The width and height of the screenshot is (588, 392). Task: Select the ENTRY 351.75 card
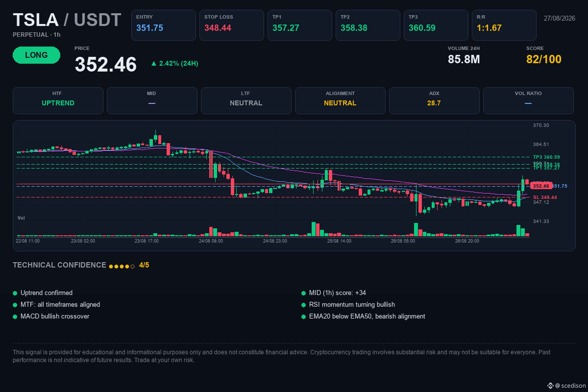[163, 25]
